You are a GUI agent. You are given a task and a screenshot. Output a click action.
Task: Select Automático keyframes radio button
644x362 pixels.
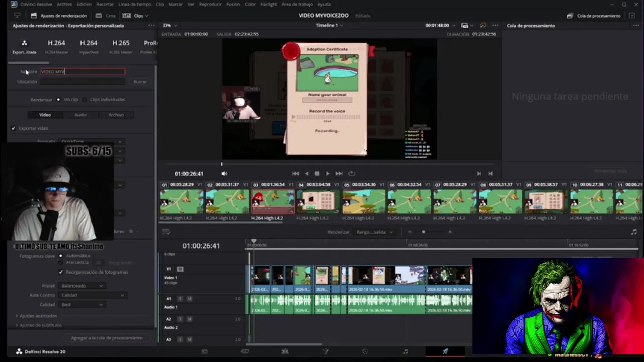(x=61, y=256)
